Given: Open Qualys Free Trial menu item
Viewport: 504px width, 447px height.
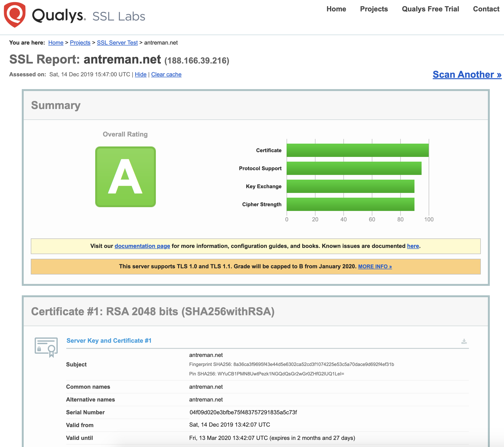Looking at the screenshot, I should [430, 9].
